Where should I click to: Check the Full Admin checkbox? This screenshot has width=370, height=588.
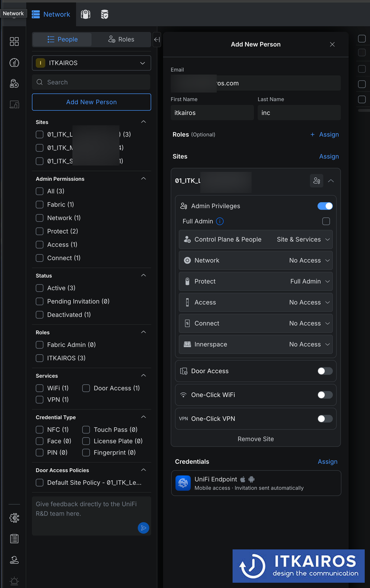(x=326, y=221)
